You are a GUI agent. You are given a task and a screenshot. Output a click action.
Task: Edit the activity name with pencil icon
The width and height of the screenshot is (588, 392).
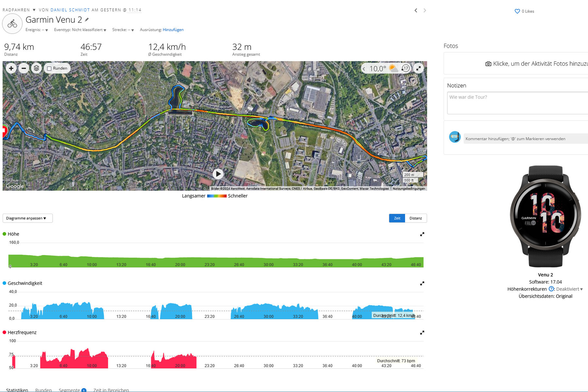coord(87,20)
